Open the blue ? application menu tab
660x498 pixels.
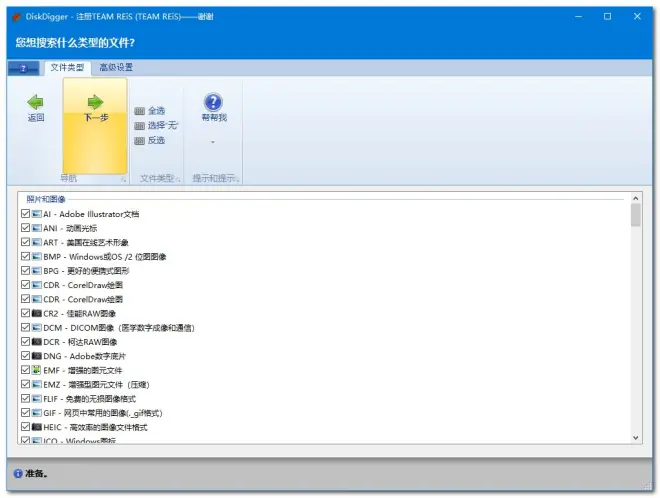click(x=24, y=68)
